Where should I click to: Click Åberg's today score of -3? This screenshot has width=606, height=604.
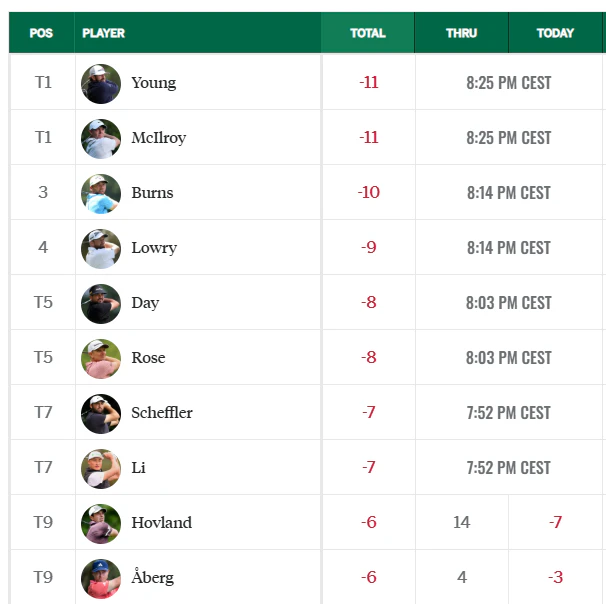pos(556,578)
